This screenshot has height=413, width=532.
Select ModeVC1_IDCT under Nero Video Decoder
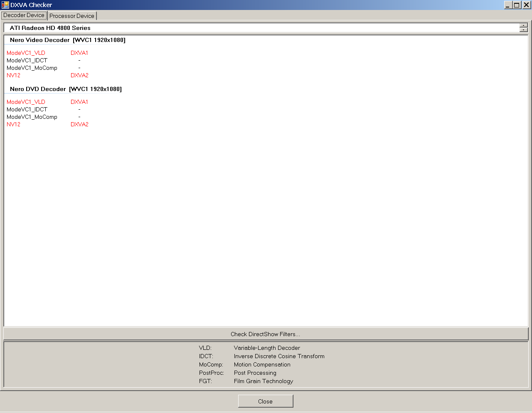(x=27, y=60)
